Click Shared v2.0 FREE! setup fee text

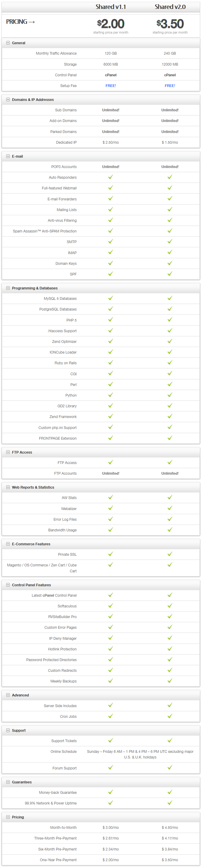170,86
